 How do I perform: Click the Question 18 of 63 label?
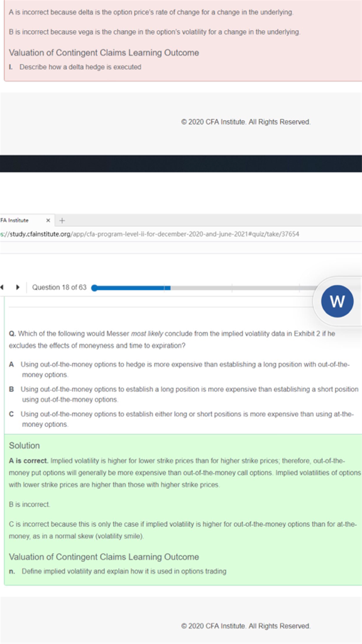click(x=60, y=287)
